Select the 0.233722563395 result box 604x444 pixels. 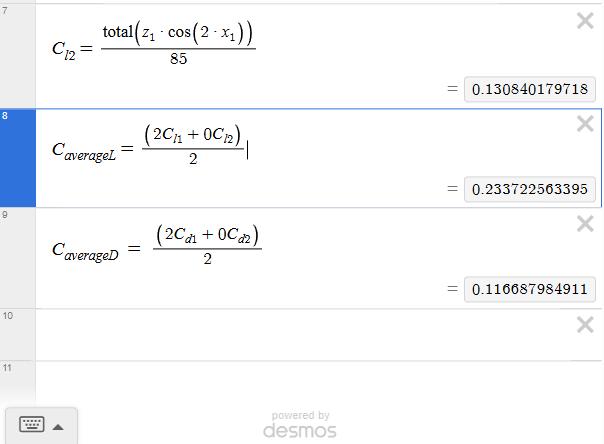[x=530, y=189]
